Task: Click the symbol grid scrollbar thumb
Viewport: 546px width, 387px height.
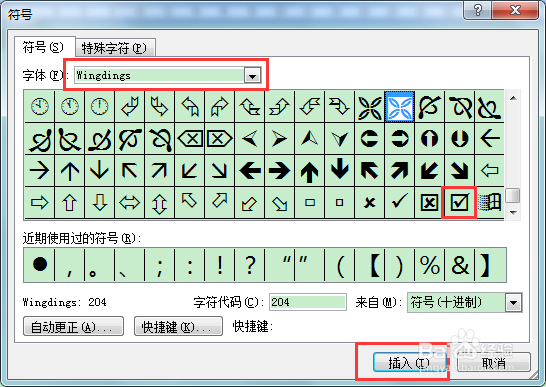Action: 513,195
